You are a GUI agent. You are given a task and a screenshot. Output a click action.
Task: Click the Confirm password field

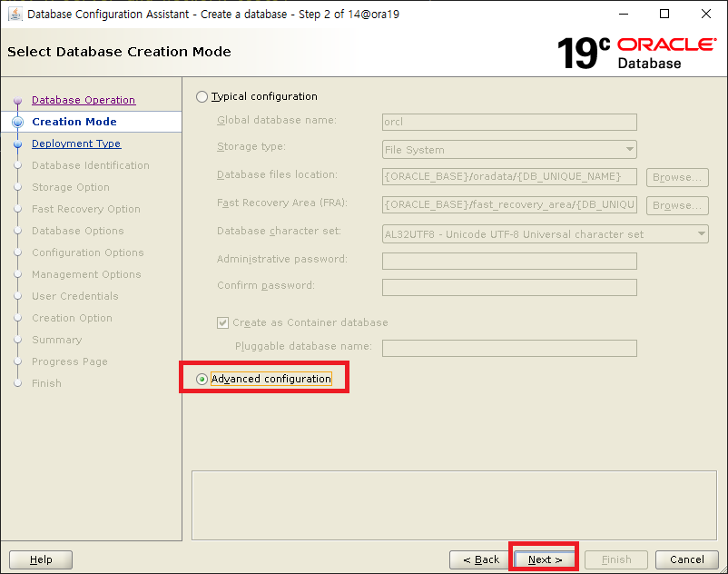[509, 288]
